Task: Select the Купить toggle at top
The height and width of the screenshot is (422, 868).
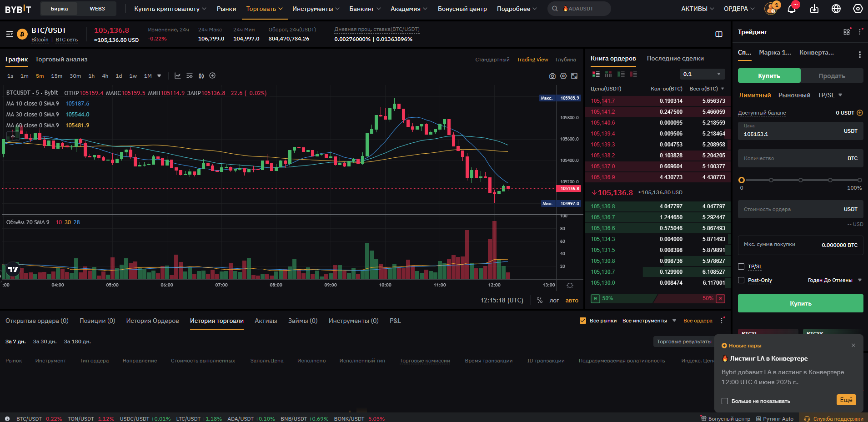Action: point(769,76)
